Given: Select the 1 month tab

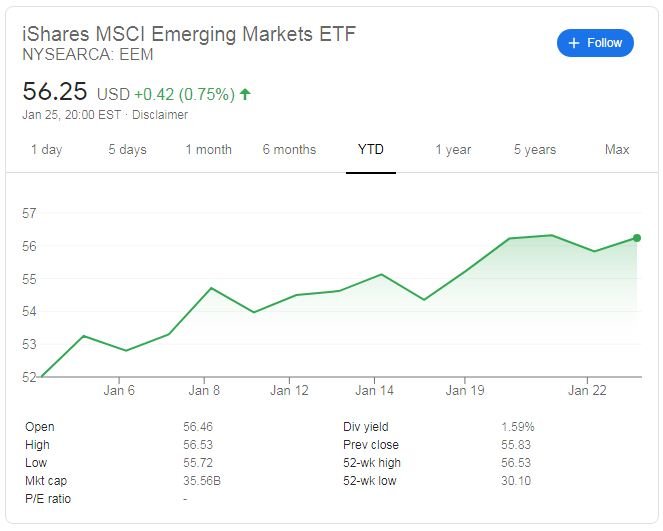Looking at the screenshot, I should click(208, 150).
